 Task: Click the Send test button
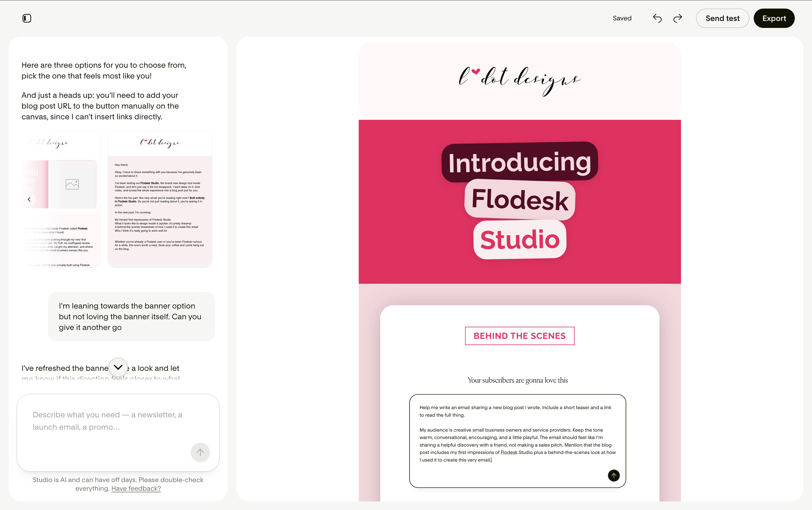point(722,18)
